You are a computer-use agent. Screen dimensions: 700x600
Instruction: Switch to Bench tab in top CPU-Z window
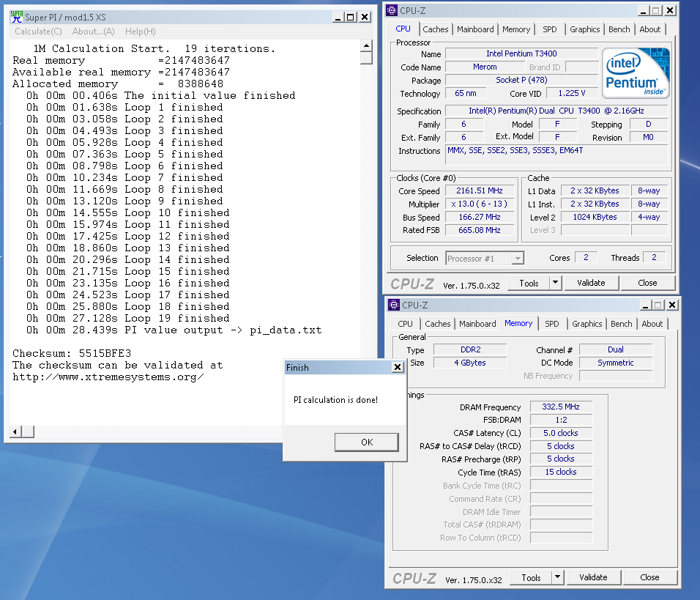[619, 29]
